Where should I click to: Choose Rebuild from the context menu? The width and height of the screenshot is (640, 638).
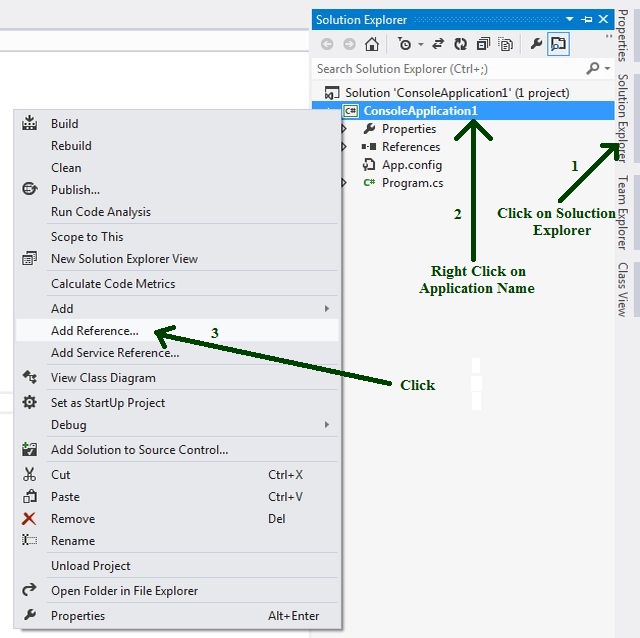click(178, 146)
